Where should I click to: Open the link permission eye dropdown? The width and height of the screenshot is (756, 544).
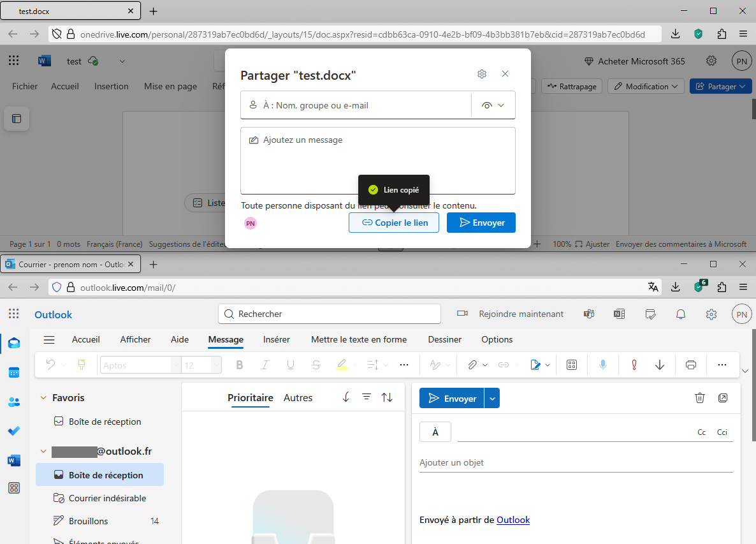[x=493, y=105]
